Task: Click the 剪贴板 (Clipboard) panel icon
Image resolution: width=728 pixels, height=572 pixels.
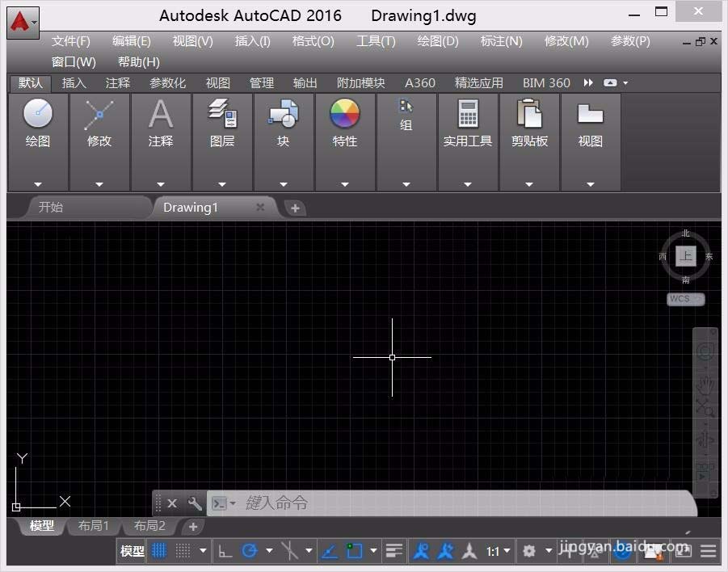Action: click(528, 114)
